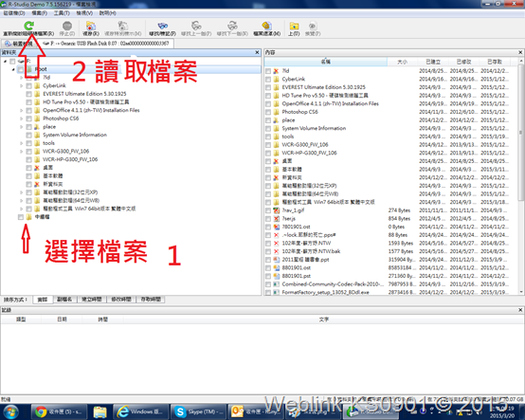The image size is (525, 420).
Task: Sort by 修改時間 tab
Action: click(x=121, y=300)
